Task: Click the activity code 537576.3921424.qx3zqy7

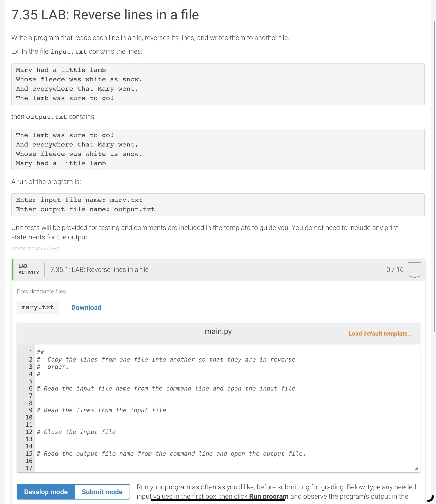Action: click(35, 249)
